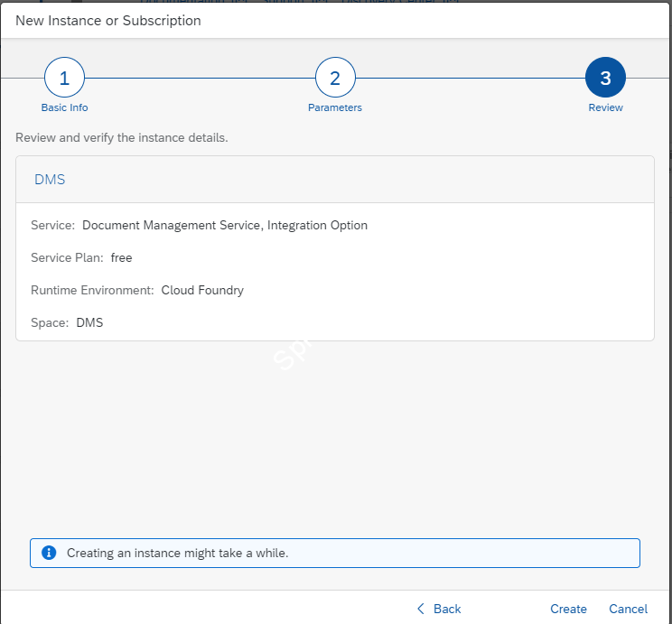Click the Back chevron arrow icon
The image size is (672, 624).
point(421,609)
